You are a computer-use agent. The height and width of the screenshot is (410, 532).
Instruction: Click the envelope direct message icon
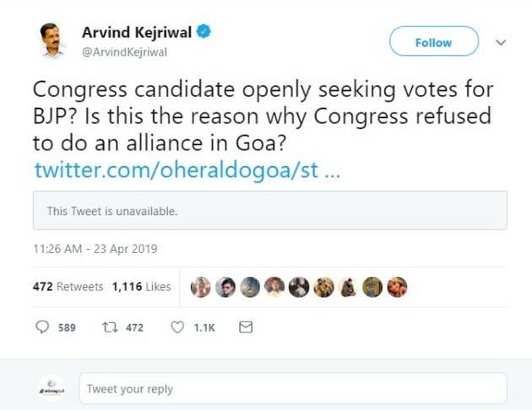246,327
